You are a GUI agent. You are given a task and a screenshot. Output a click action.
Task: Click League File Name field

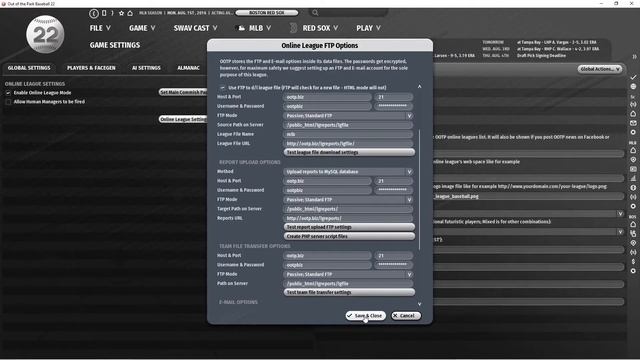click(348, 134)
